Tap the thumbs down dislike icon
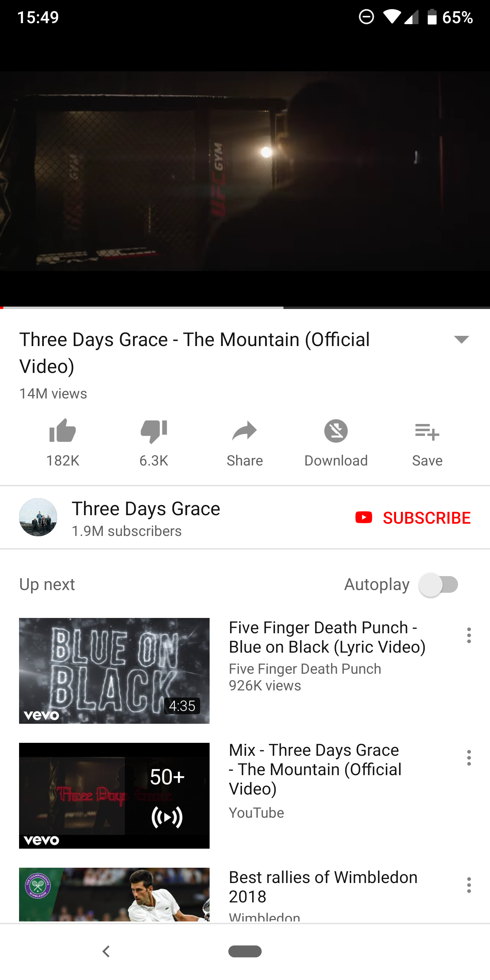This screenshot has width=490, height=980. [154, 431]
